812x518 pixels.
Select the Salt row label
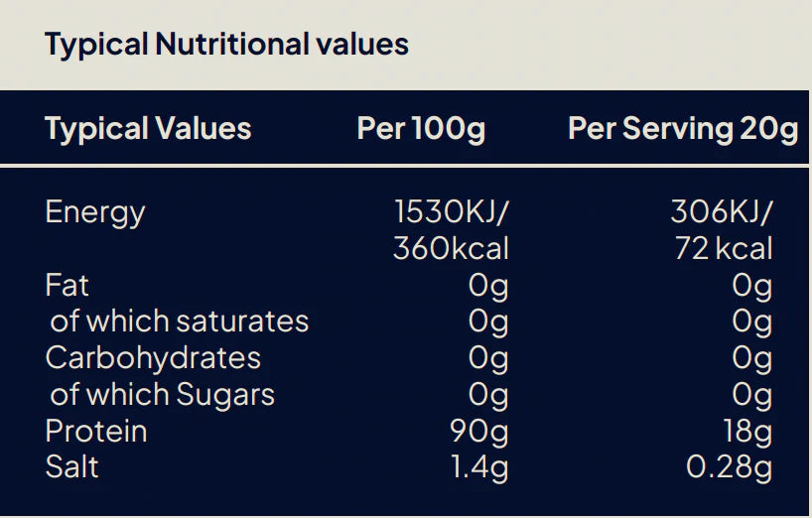click(72, 467)
